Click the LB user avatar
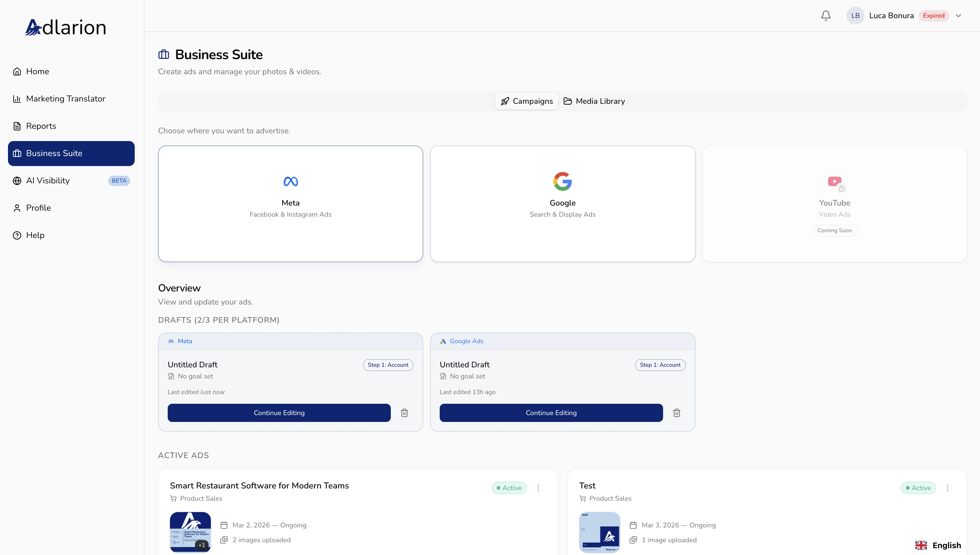The image size is (980, 555). click(855, 16)
